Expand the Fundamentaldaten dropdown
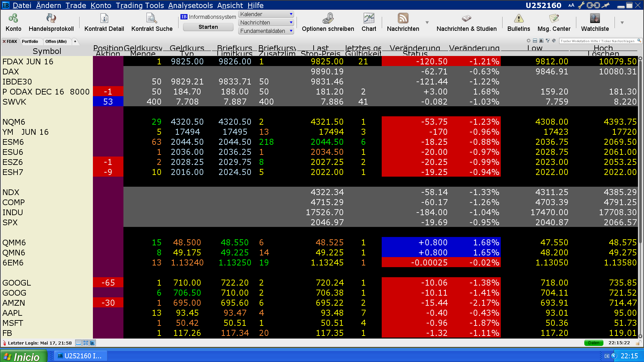This screenshot has width=644, height=362. tap(291, 31)
